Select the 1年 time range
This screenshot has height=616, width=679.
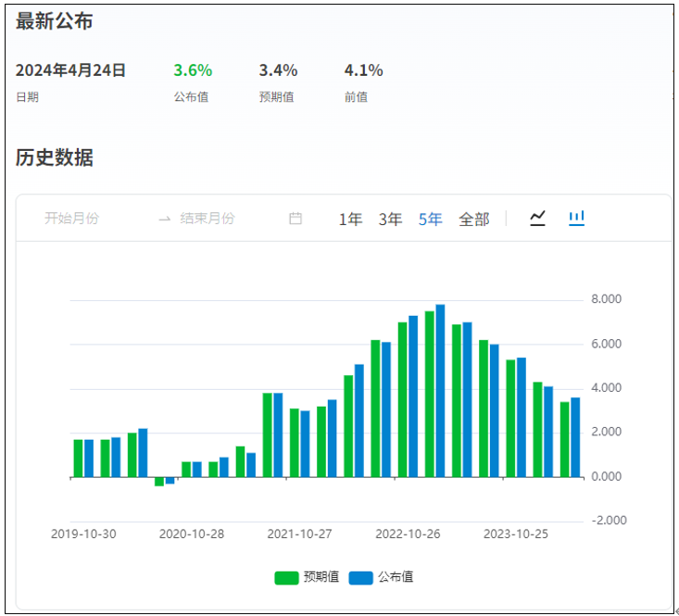pyautogui.click(x=350, y=220)
